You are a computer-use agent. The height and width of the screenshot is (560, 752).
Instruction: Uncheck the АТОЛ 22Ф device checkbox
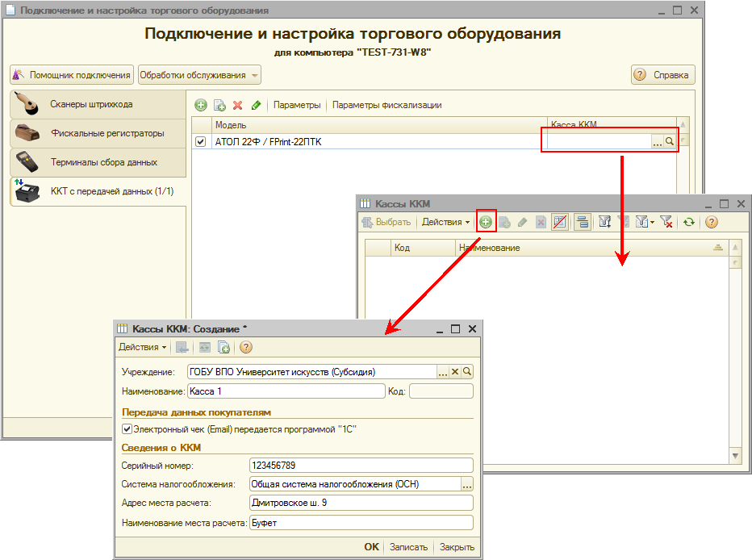point(201,142)
